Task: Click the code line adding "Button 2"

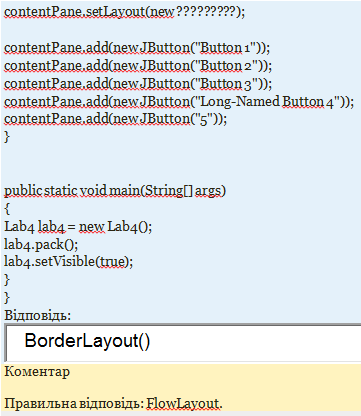Action: click(138, 66)
